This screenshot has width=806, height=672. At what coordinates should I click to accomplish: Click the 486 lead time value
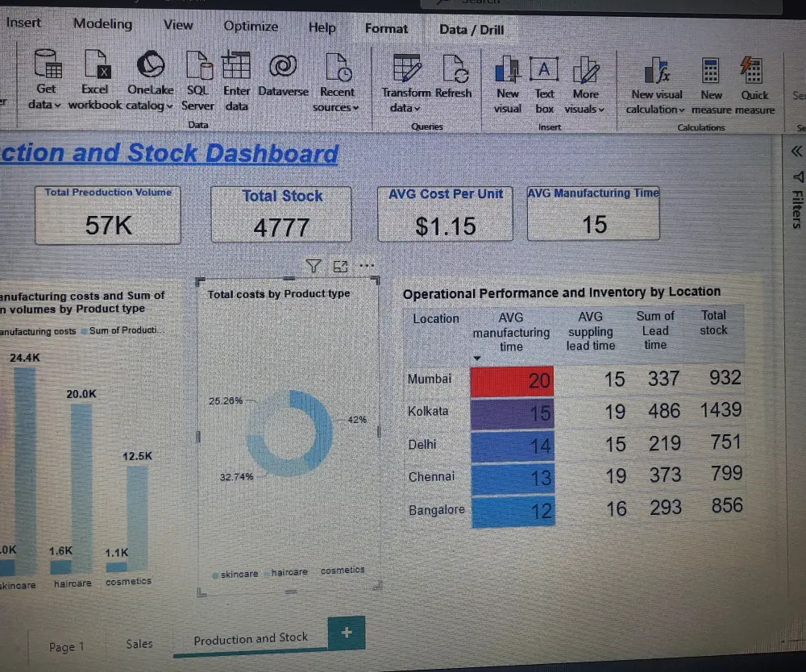pos(663,411)
